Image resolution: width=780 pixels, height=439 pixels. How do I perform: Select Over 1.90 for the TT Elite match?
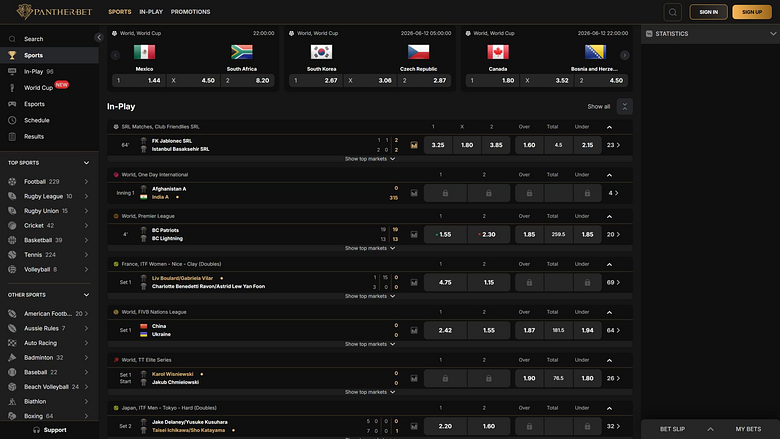529,378
